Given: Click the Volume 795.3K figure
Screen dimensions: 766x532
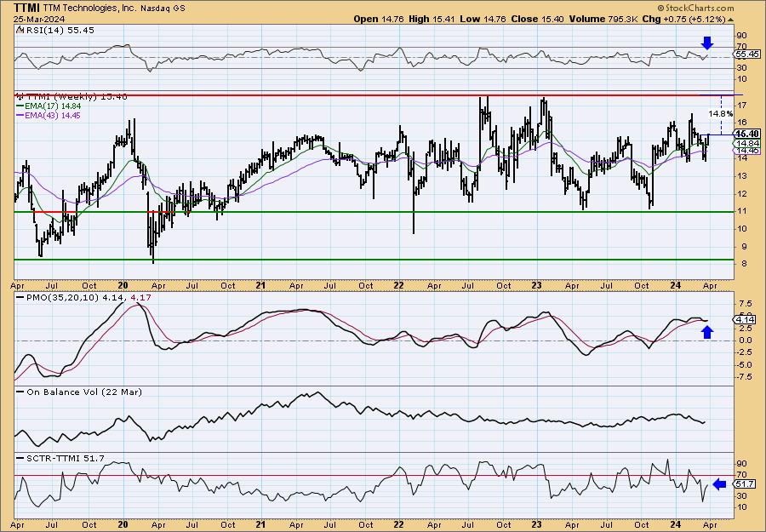Looking at the screenshot, I should point(603,19).
